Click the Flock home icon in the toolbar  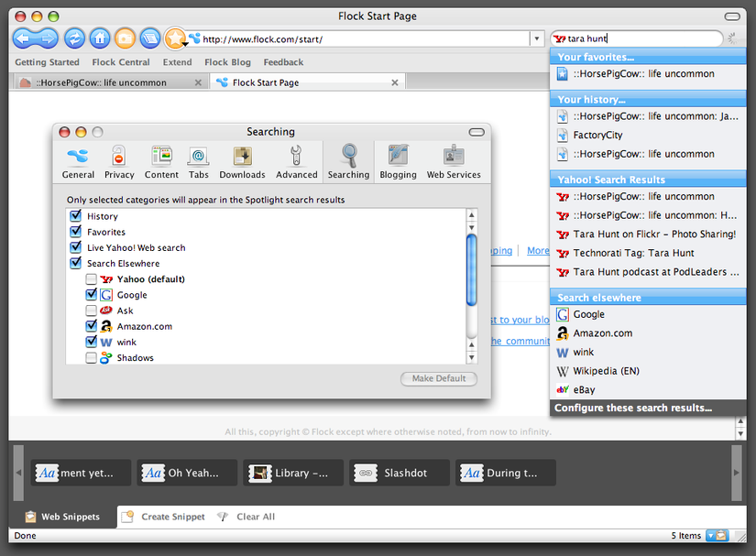(99, 38)
